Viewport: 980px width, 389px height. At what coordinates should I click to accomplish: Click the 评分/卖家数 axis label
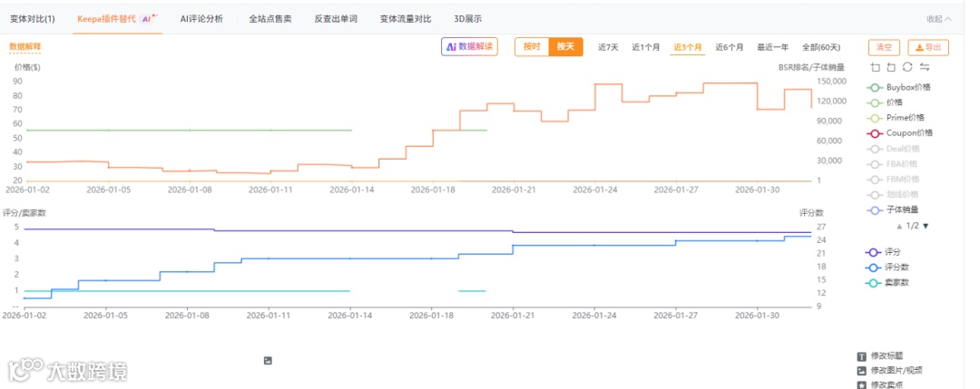tap(24, 213)
